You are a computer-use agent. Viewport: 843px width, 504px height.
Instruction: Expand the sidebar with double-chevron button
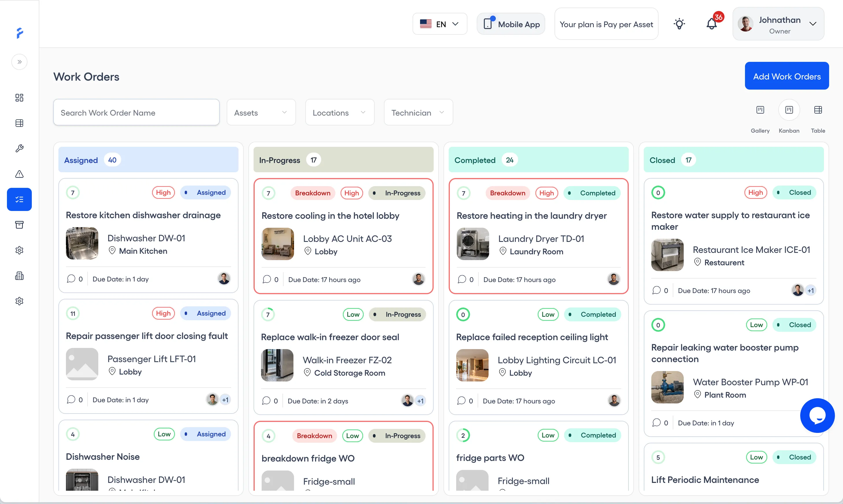19,62
